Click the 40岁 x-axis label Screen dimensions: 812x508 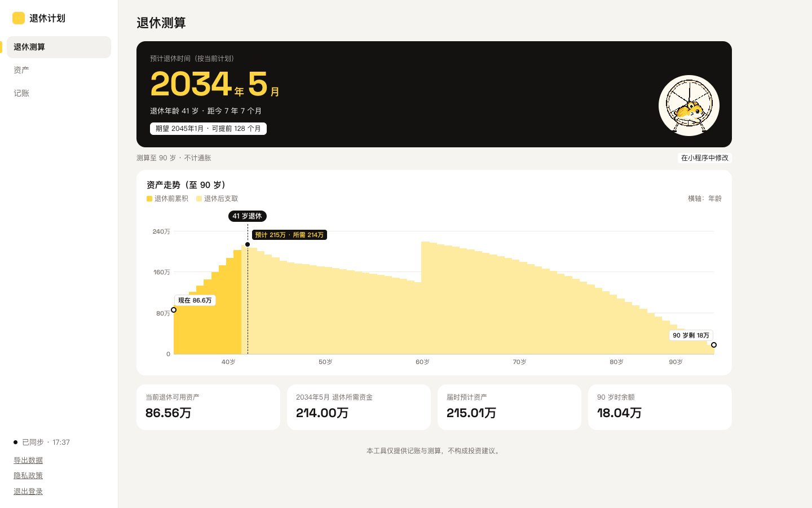[228, 362]
